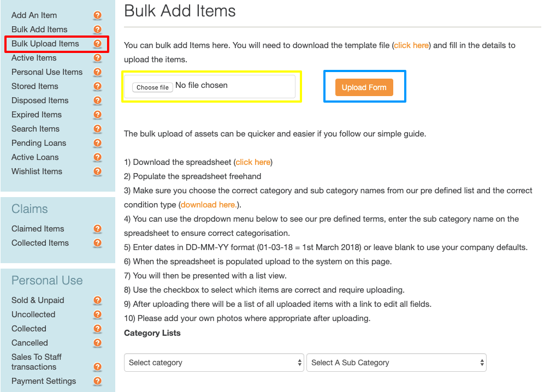Click the help icon beside Claimed Items
This screenshot has width=550, height=392.
tap(97, 229)
